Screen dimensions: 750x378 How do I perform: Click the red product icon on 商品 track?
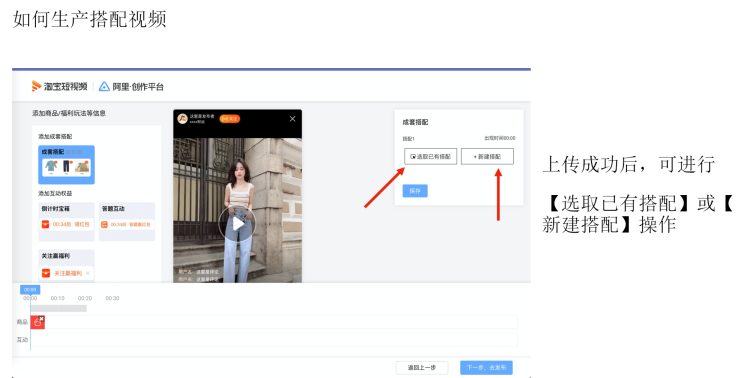[37, 322]
